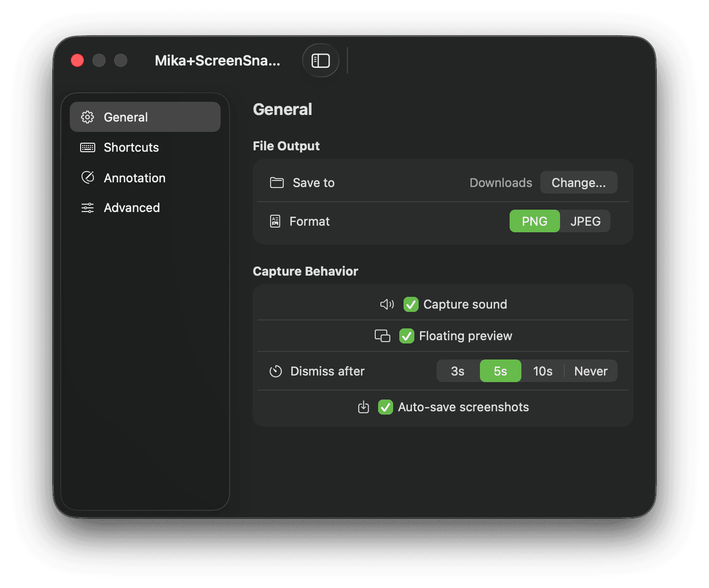Select PNG as the file format
Image resolution: width=709 pixels, height=588 pixels.
pos(535,221)
